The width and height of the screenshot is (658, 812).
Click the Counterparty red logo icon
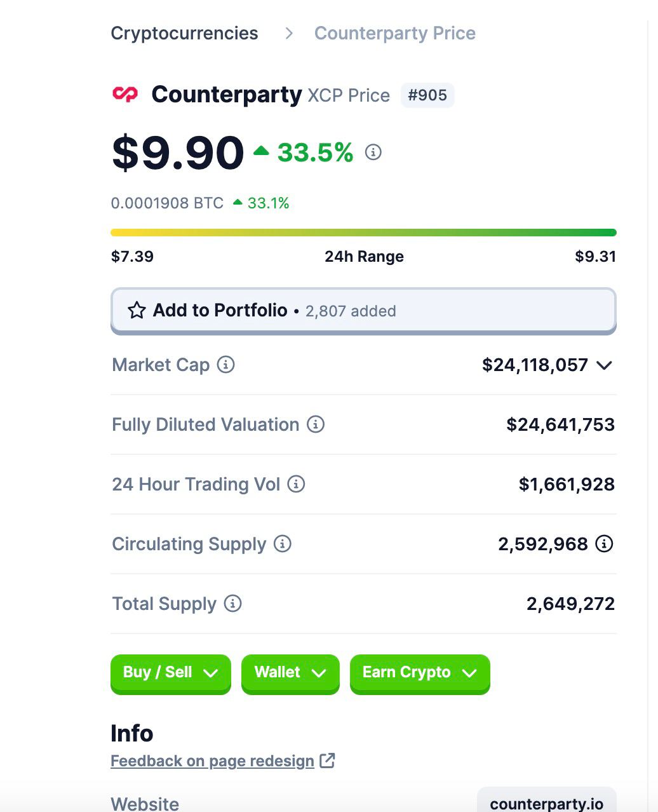click(x=125, y=95)
